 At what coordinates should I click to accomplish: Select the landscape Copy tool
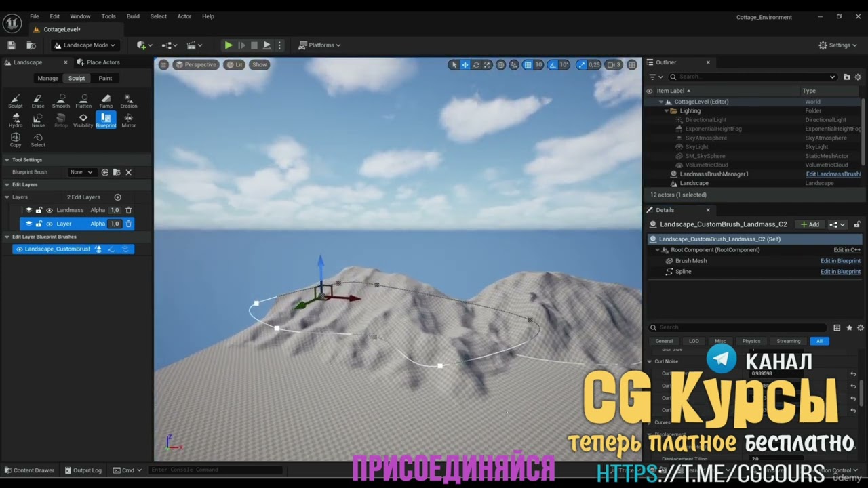click(15, 140)
